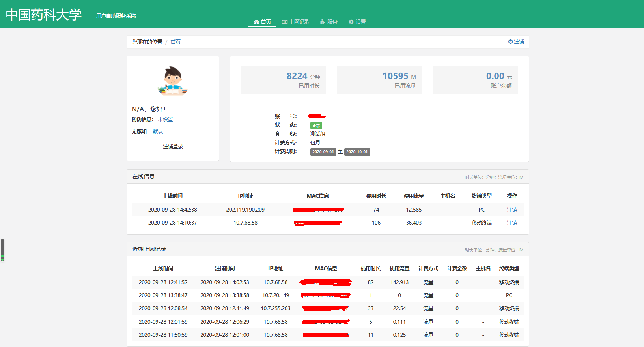The height and width of the screenshot is (347, 644).
Task: Click the puzzle icon beside 服务
Action: point(323,22)
